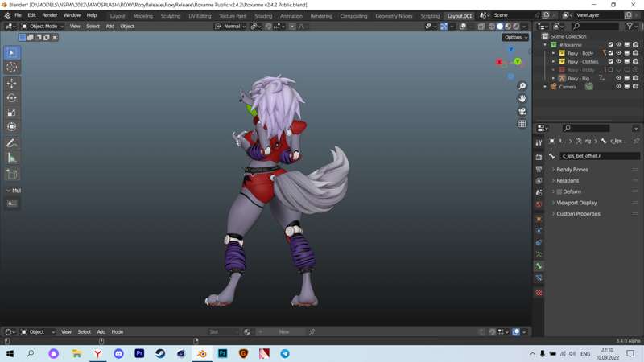Open View Layer properties tab icon
This screenshot has height=362, width=644.
point(539,180)
